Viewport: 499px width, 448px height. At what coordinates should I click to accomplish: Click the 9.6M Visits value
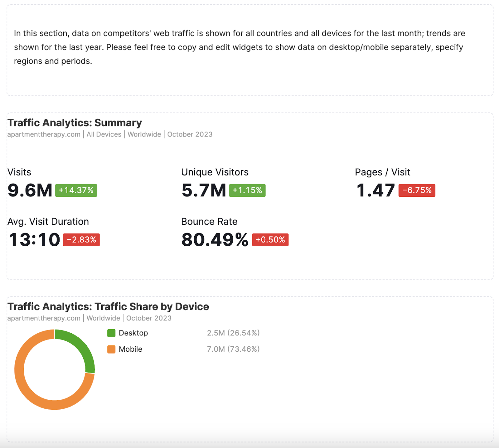(x=30, y=190)
